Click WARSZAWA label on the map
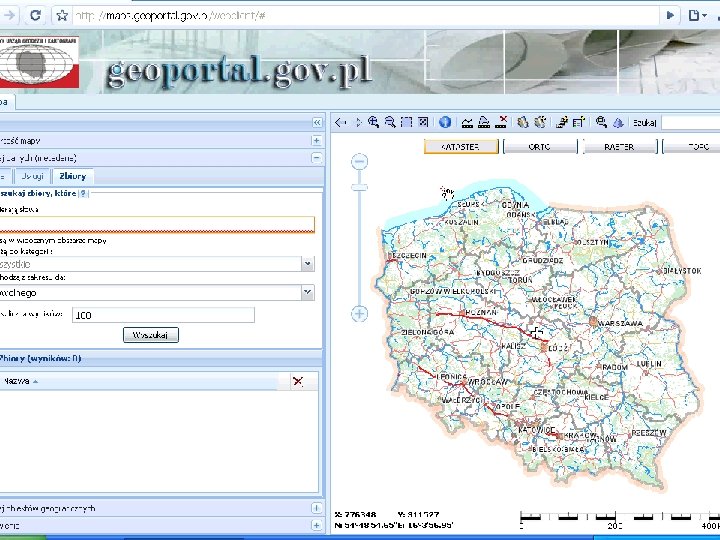This screenshot has height=540, width=720. tap(620, 324)
